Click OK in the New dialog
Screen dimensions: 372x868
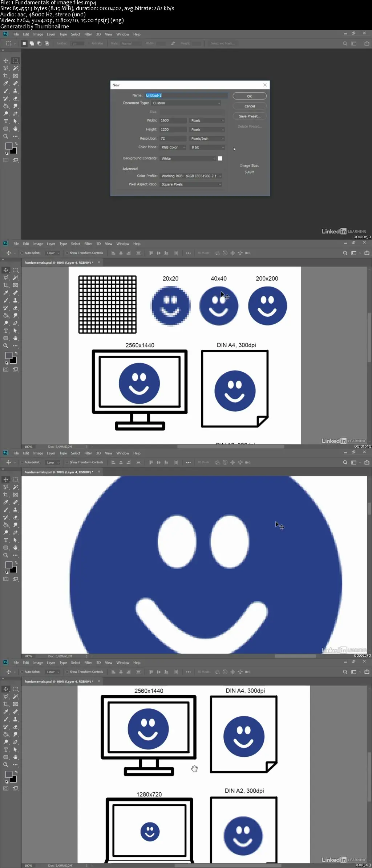[x=250, y=96]
